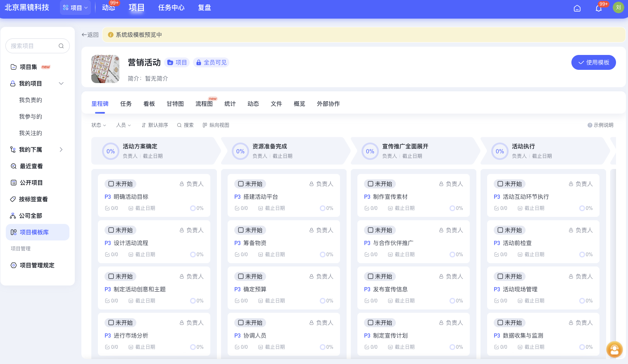Click the 示例说明 help icon
Viewport: 628px width, 364px height.
(x=590, y=125)
